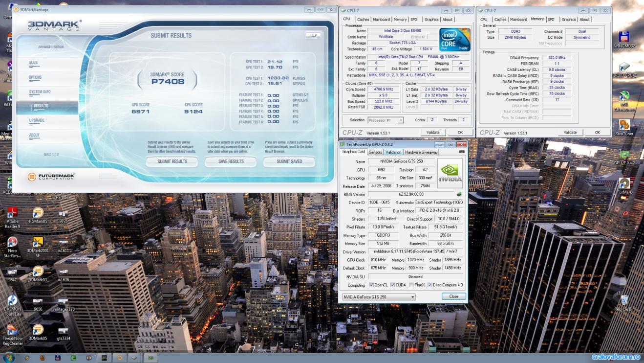This screenshot has width=644, height=363.
Task: Toggle the CUDA checkbox in GPU-Z
Action: [x=392, y=285]
